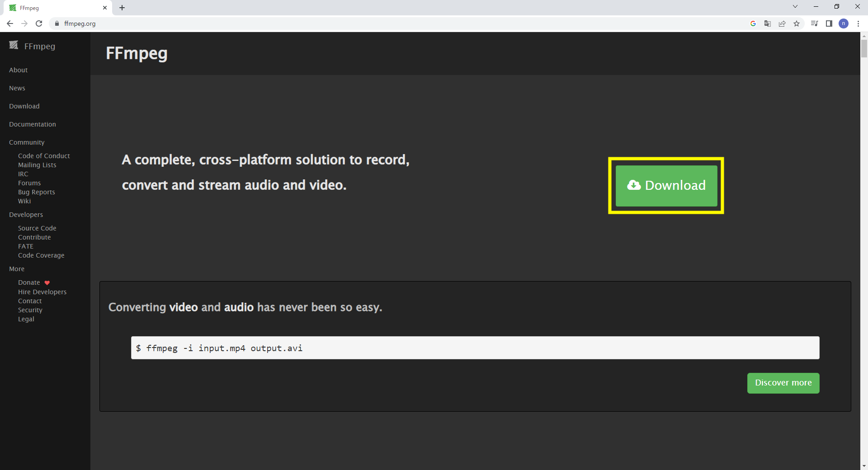Image resolution: width=868 pixels, height=470 pixels.
Task: Click the browser forward arrow
Action: point(24,23)
